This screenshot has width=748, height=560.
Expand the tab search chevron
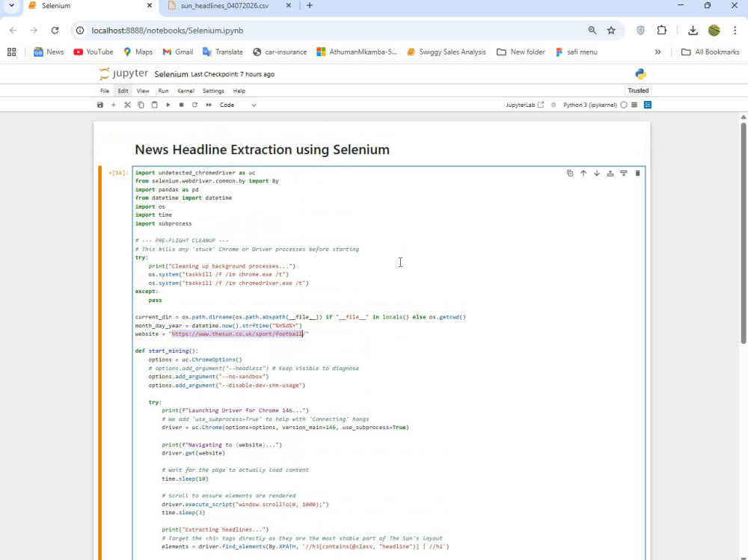pos(11,6)
